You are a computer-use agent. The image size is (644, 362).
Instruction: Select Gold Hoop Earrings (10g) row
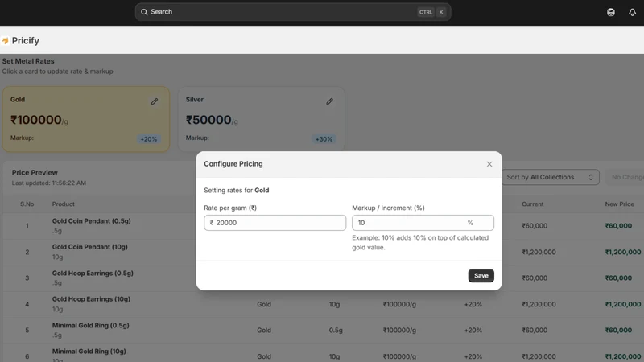324,304
